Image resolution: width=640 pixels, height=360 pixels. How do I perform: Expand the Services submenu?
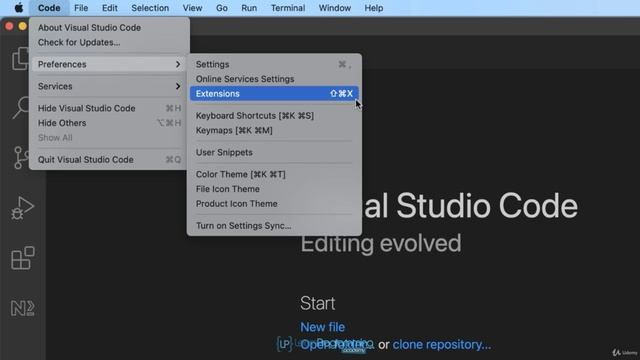pyautogui.click(x=109, y=86)
